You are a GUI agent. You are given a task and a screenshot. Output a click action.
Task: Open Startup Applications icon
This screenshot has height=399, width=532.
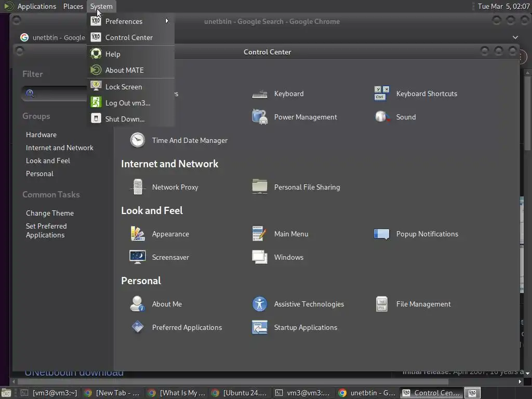click(260, 327)
